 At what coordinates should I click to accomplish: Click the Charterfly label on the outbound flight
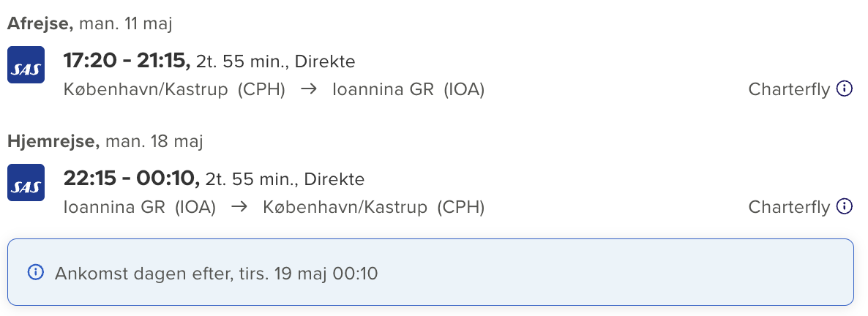click(789, 90)
